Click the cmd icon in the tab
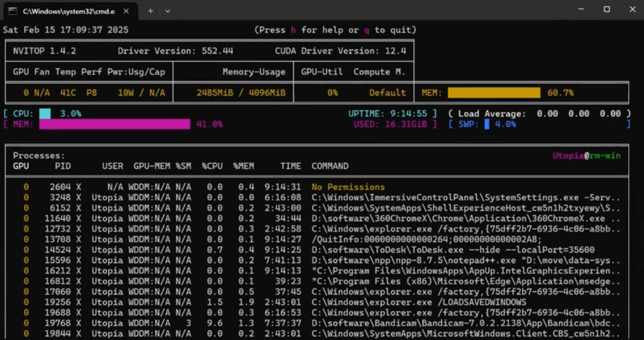Image resolution: width=644 pixels, height=340 pixels. 13,11
